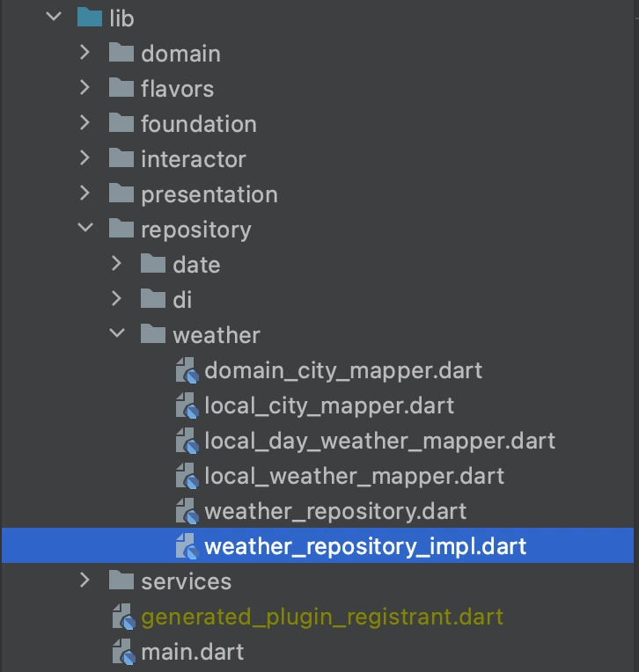The width and height of the screenshot is (639, 672).
Task: Click Dart icon of local_weather_mapper.dart
Action: 187,476
